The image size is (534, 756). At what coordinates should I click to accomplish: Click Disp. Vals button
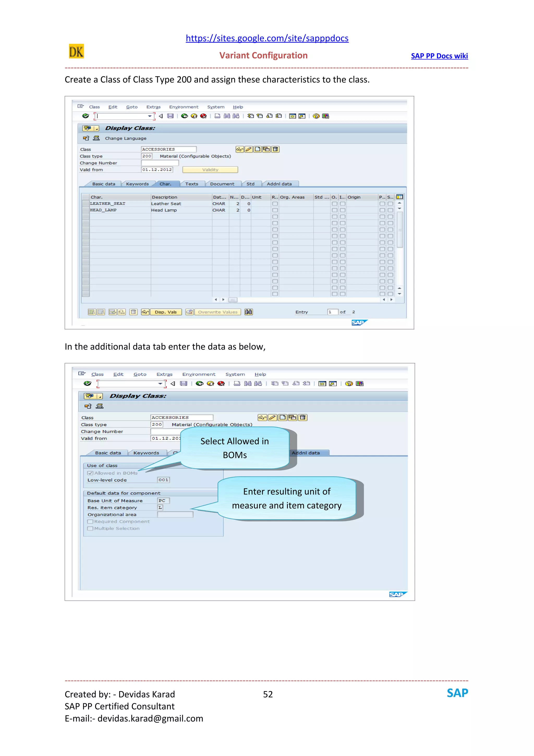[x=166, y=312]
